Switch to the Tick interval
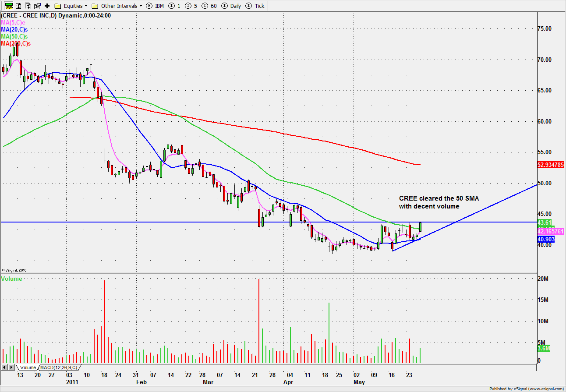The width and height of the screenshot is (566, 392). click(x=256, y=6)
